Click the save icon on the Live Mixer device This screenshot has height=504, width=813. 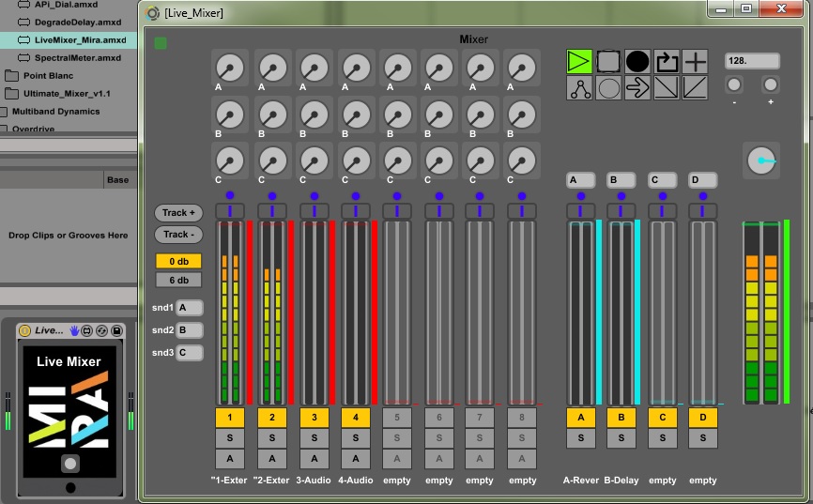(117, 330)
